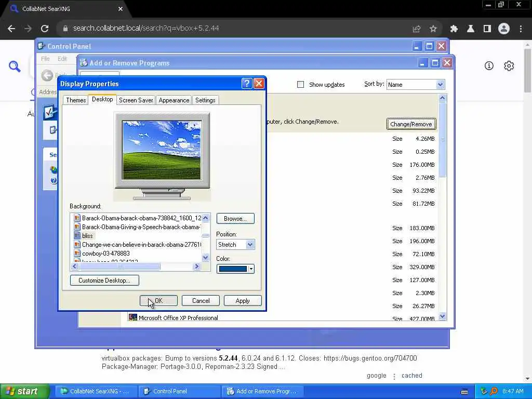The height and width of the screenshot is (399, 532).
Task: Switch to Add or Remove Programs taskbar button
Action: [x=262, y=391]
